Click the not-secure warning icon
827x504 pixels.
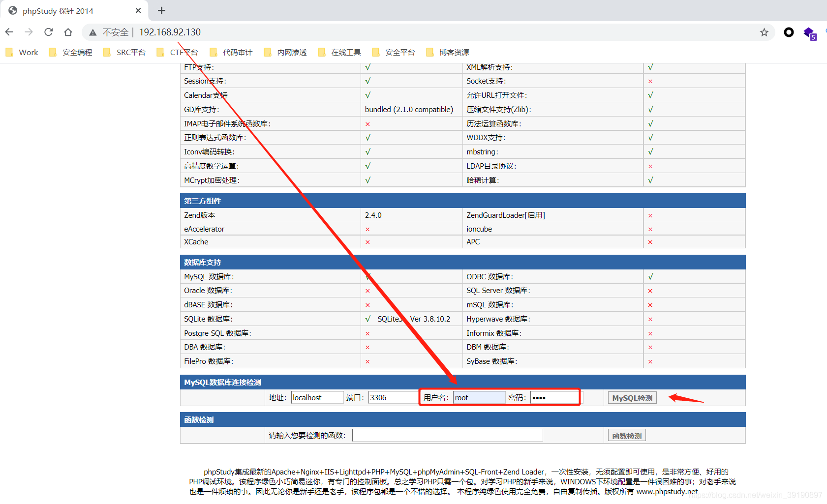[x=92, y=32]
